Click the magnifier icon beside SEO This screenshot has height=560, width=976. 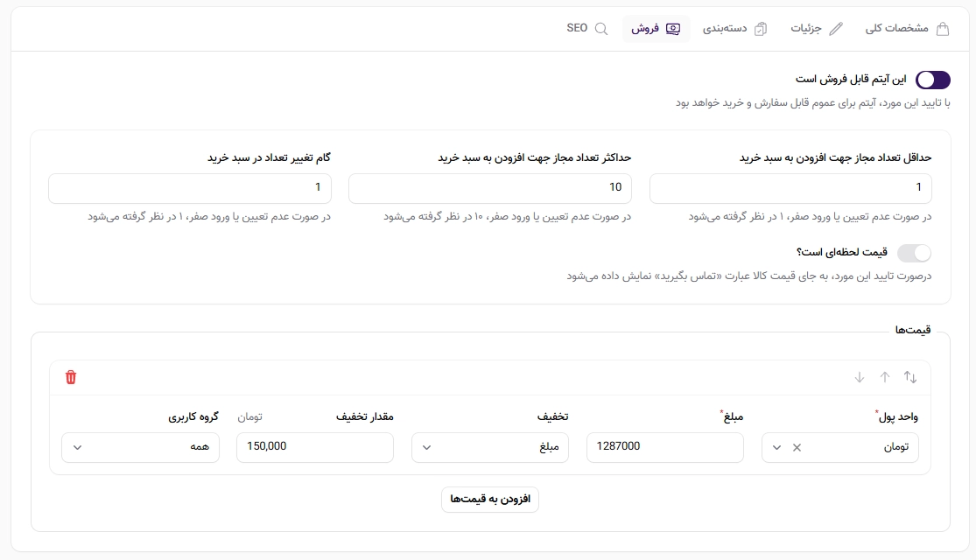click(x=601, y=29)
